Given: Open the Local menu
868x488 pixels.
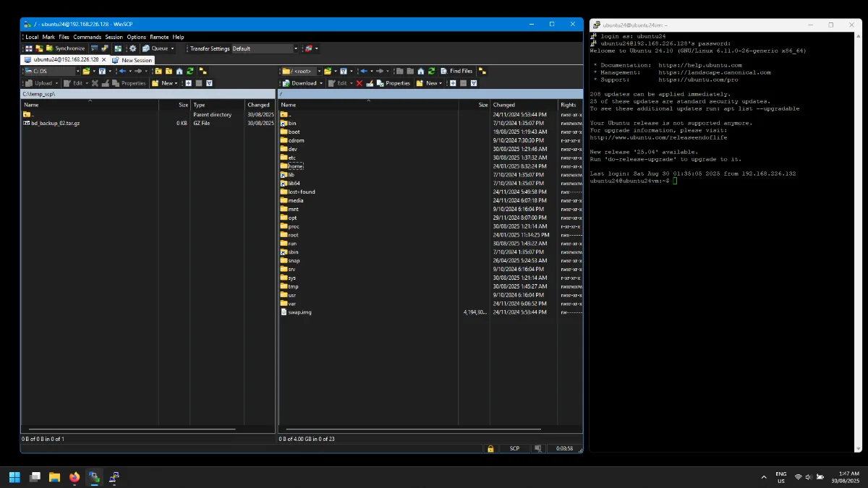Looking at the screenshot, I should pos(32,37).
